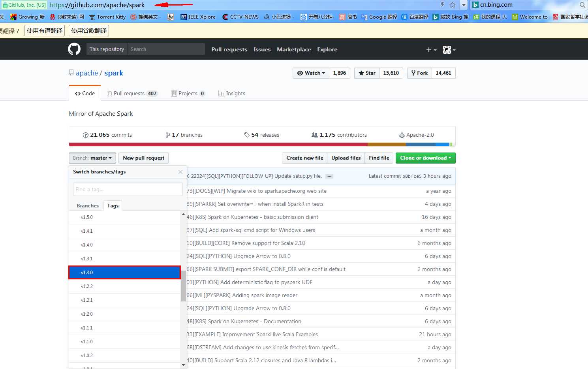The height and width of the screenshot is (369, 588).
Task: Click the 14,461 forks count
Action: click(x=443, y=73)
